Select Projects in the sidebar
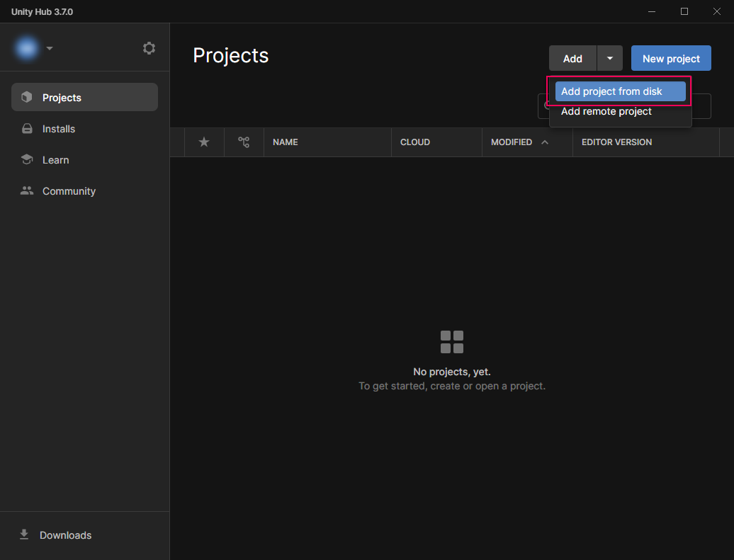This screenshot has width=734, height=560. pos(84,97)
